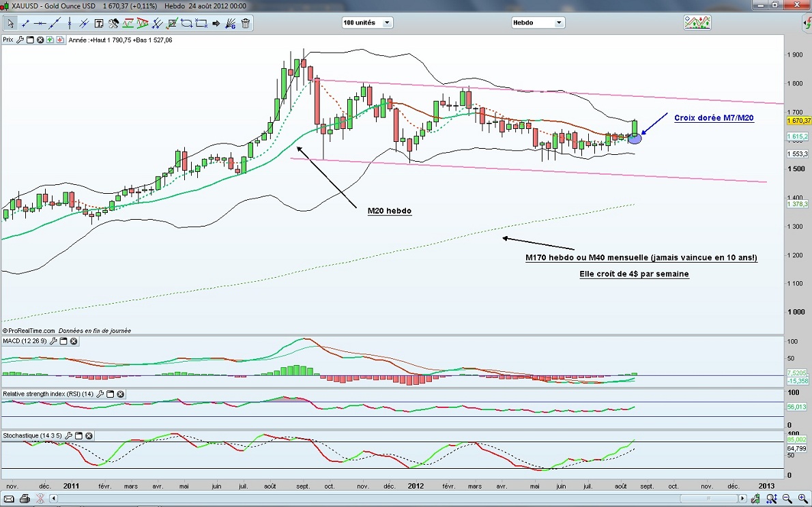812x507 pixels.
Task: Select the arrow cursor tool
Action: 11,23
